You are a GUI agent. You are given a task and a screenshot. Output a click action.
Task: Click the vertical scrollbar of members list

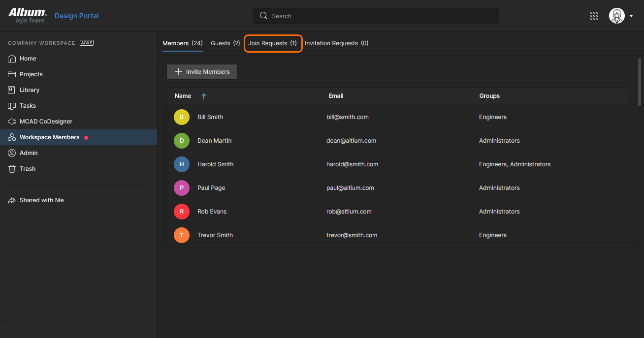point(639,81)
